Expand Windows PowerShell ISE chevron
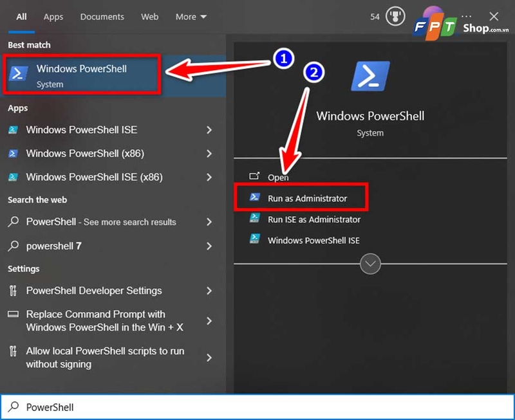Viewport: 515px width, 420px height. pos(209,130)
